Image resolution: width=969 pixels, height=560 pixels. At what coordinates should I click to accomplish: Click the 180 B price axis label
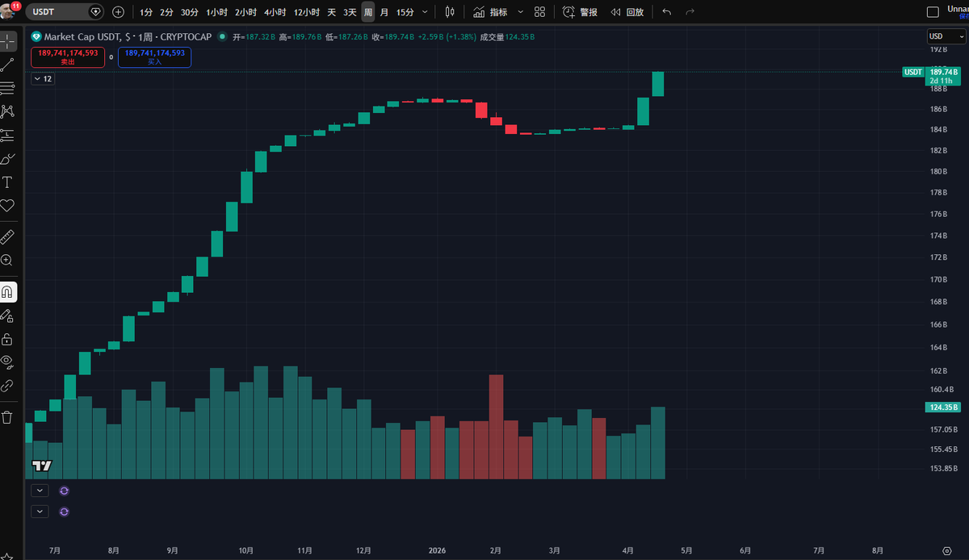(938, 171)
